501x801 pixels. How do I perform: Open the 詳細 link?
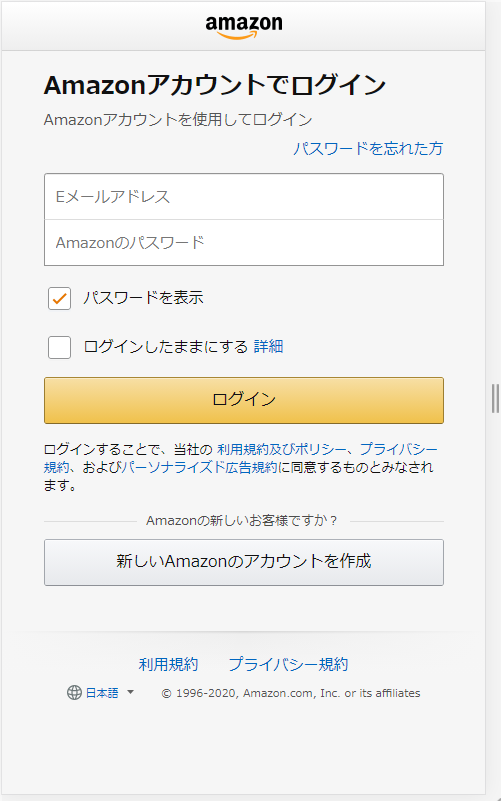coord(268,346)
